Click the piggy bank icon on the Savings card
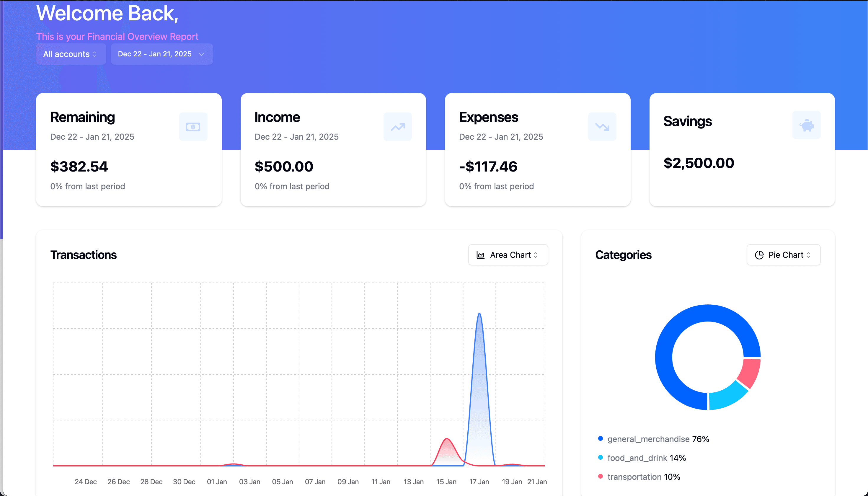 coord(806,125)
